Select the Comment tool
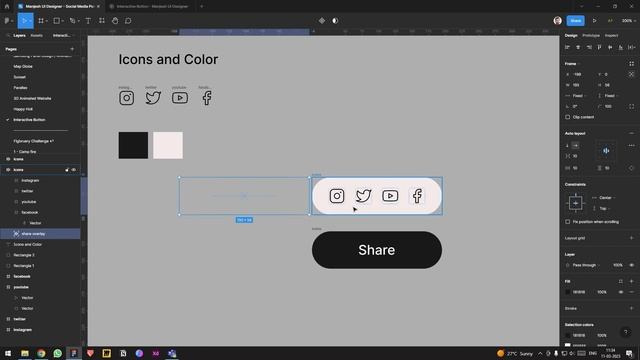The height and width of the screenshot is (360, 640). pyautogui.click(x=128, y=21)
